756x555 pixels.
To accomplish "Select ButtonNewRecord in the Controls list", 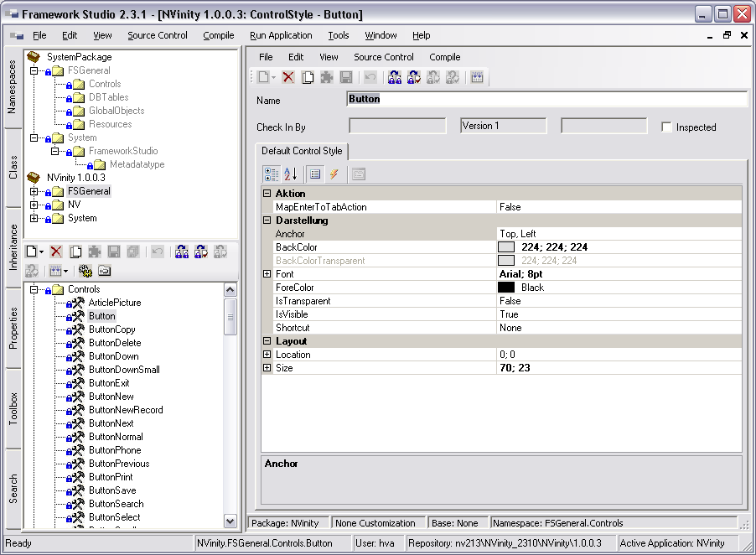I will coord(126,410).
